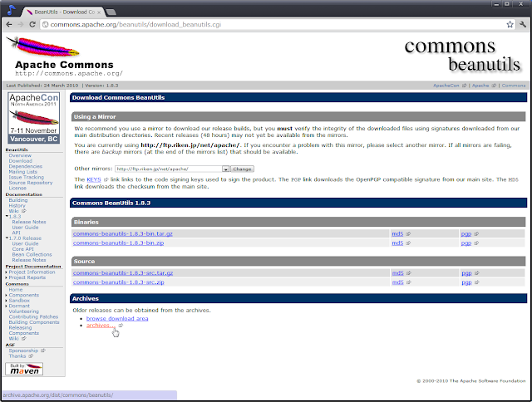The height and width of the screenshot is (402, 532).
Task: Open Volunteering sidebar link
Action: [x=24, y=311]
